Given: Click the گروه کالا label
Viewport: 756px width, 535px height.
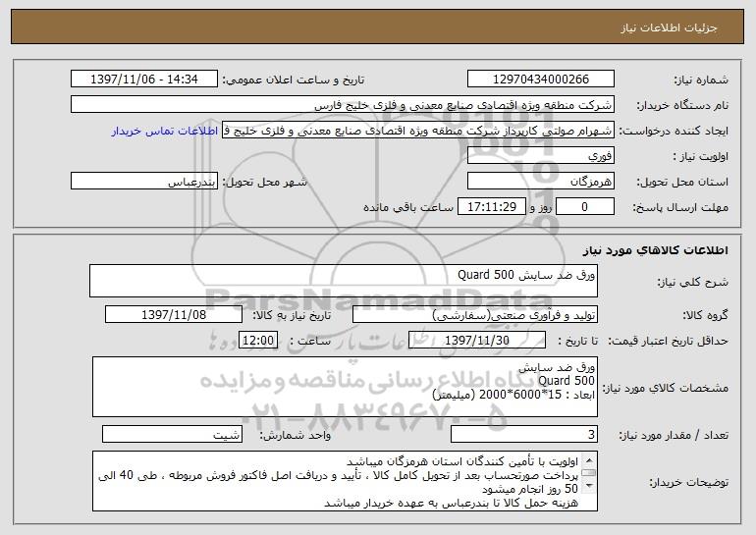Looking at the screenshot, I should tap(706, 315).
